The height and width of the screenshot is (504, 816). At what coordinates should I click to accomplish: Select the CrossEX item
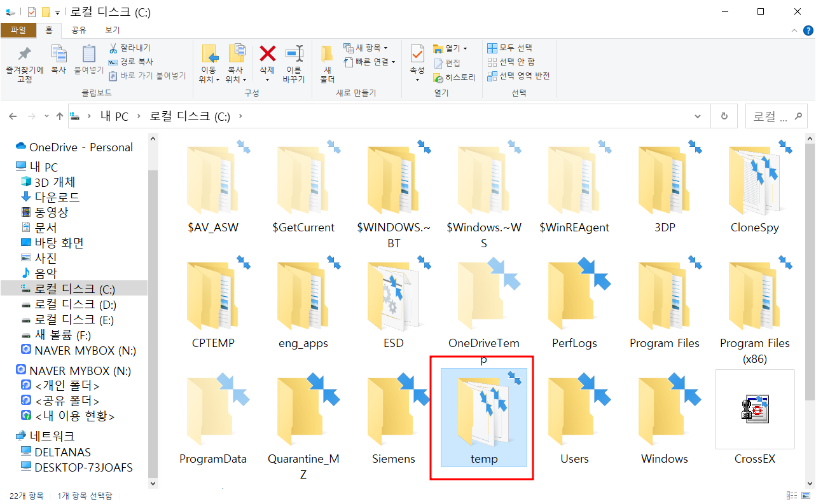point(755,419)
